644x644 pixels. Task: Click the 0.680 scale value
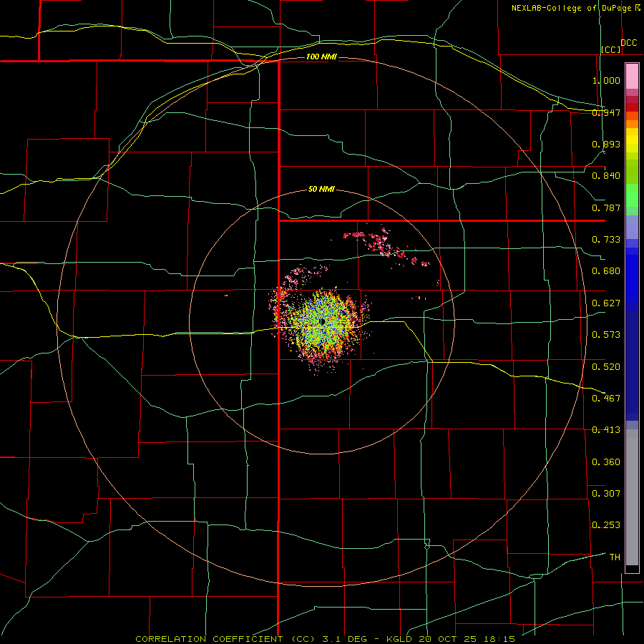click(606, 271)
